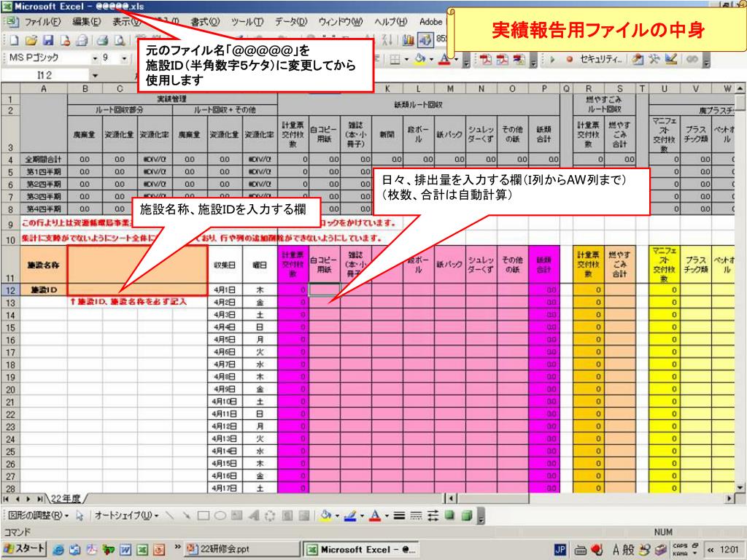Click the Chart Wizard icon
This screenshot has width=747, height=560.
point(408,40)
